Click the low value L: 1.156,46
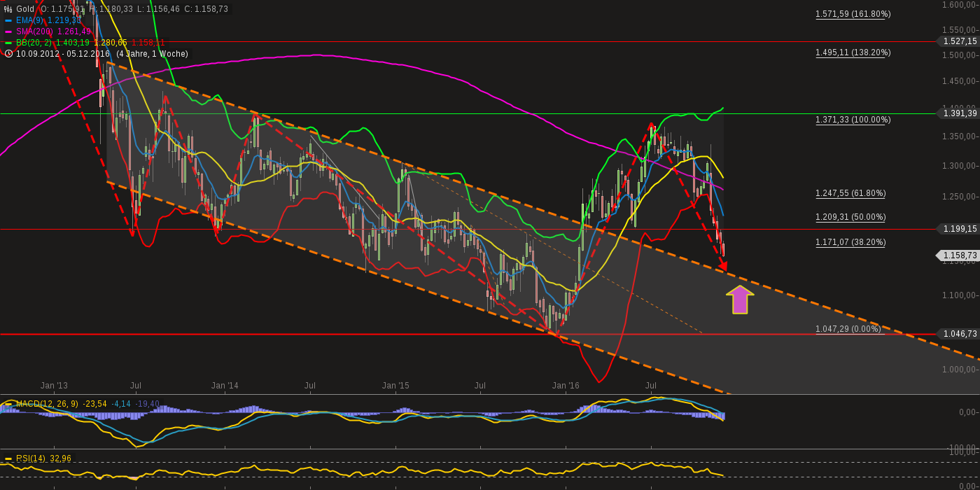Image resolution: width=980 pixels, height=490 pixels. [158, 9]
